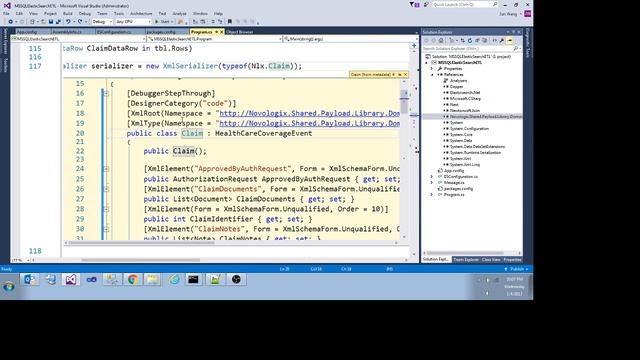Toggle Solution Explorer Preview Selected Items
The width and height of the screenshot is (640, 360).
pyautogui.click(x=510, y=40)
